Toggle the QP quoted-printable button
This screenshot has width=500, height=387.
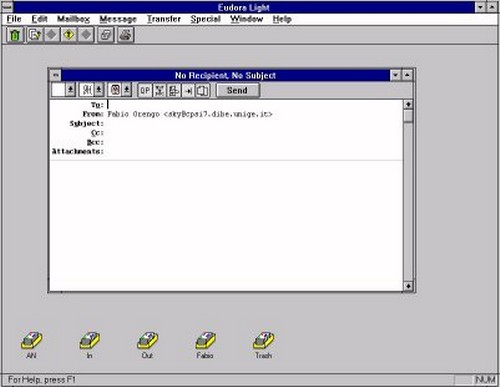(145, 90)
